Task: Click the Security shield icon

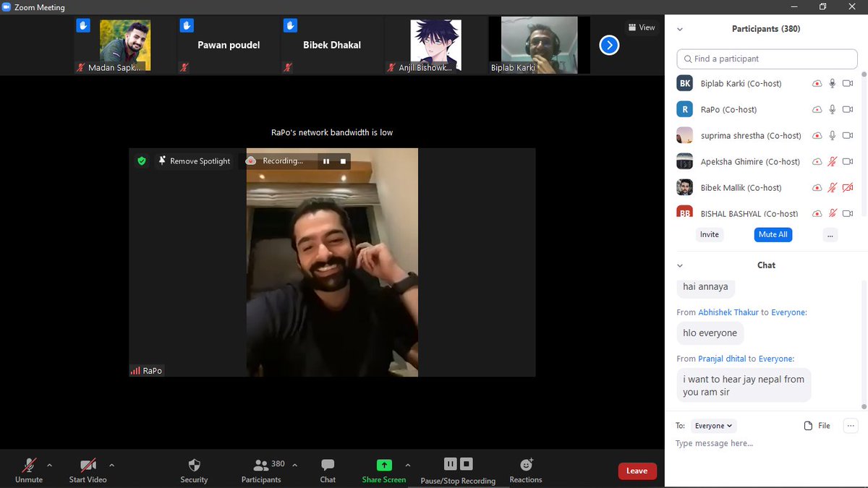Action: tap(194, 465)
